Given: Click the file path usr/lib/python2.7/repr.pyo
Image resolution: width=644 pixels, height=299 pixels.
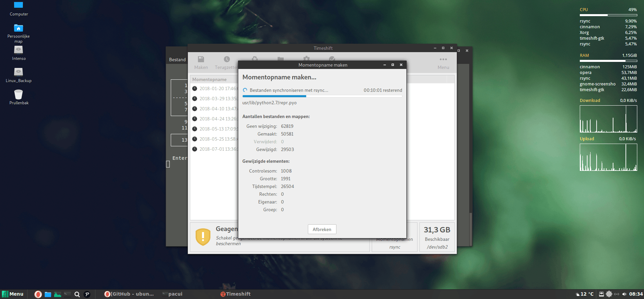Looking at the screenshot, I should tap(270, 103).
